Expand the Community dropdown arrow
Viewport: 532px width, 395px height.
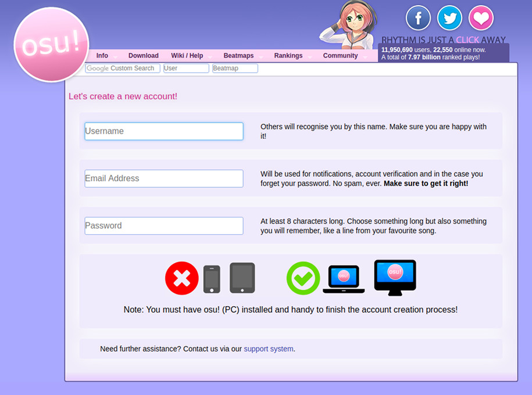[365, 57]
